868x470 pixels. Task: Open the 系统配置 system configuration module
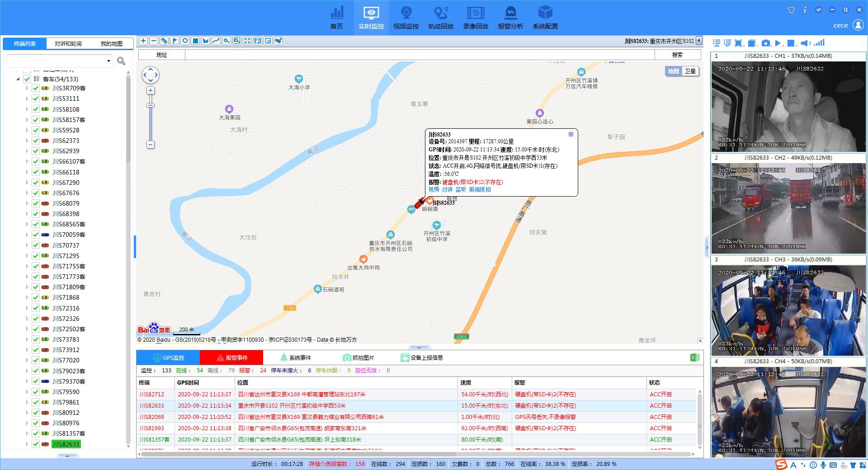tap(545, 18)
